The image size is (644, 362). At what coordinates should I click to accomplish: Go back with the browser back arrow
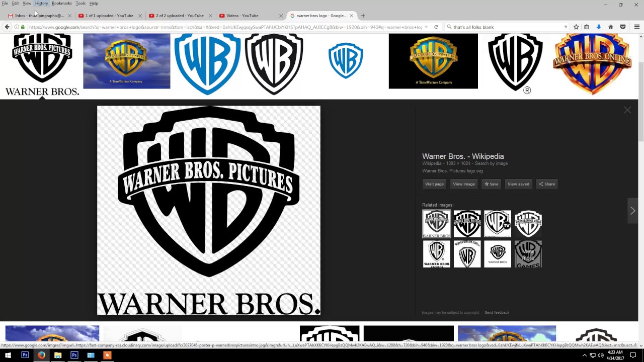[x=7, y=27]
